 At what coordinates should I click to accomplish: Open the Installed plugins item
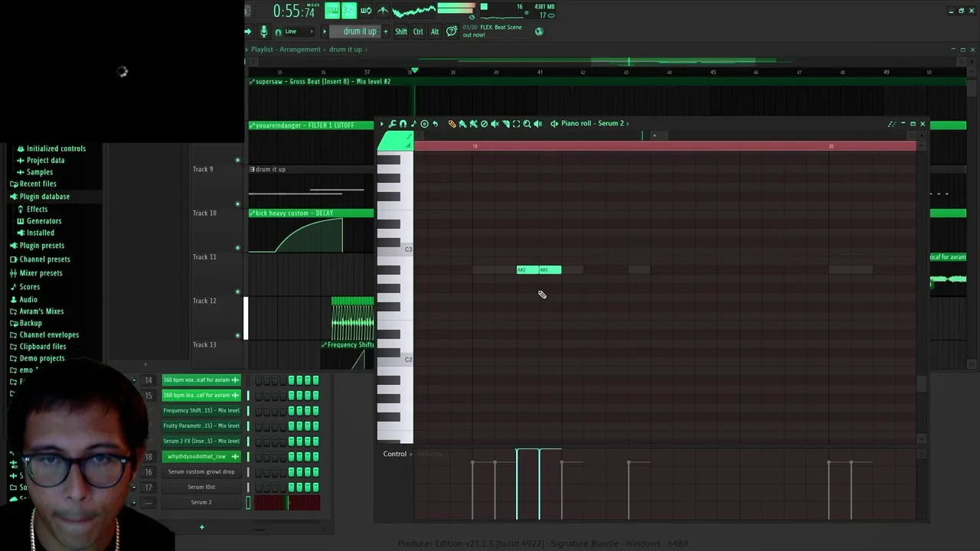tap(40, 233)
